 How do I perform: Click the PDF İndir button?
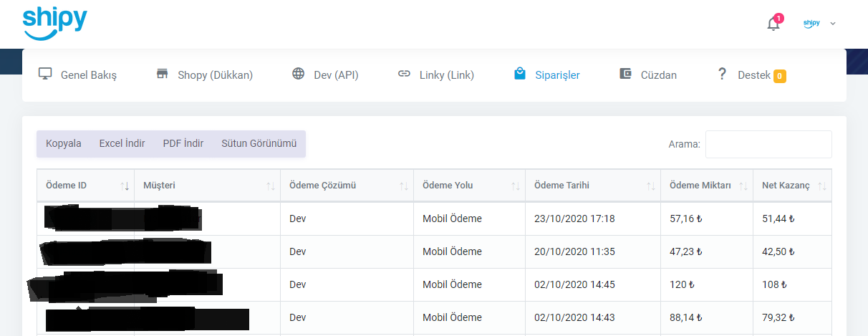click(x=183, y=143)
